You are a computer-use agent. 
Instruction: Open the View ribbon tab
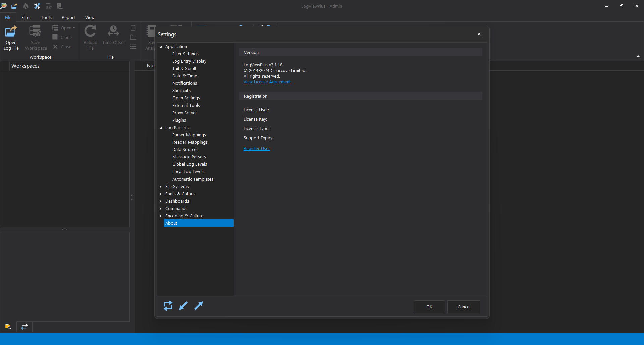(90, 17)
